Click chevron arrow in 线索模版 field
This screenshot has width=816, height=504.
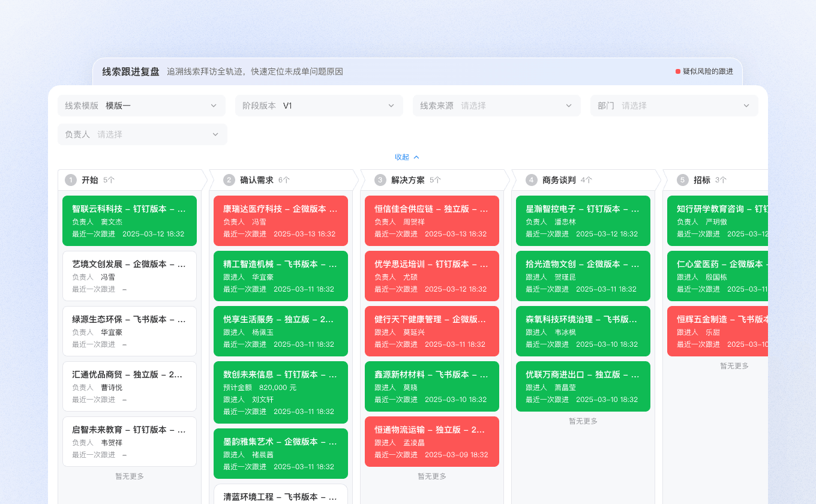[214, 106]
